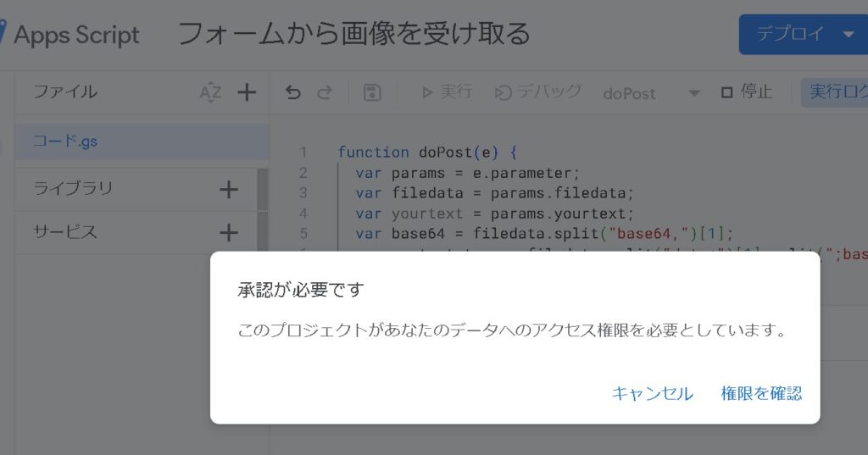This screenshot has width=868, height=455.
Task: Click the undo arrow icon
Action: (293, 92)
